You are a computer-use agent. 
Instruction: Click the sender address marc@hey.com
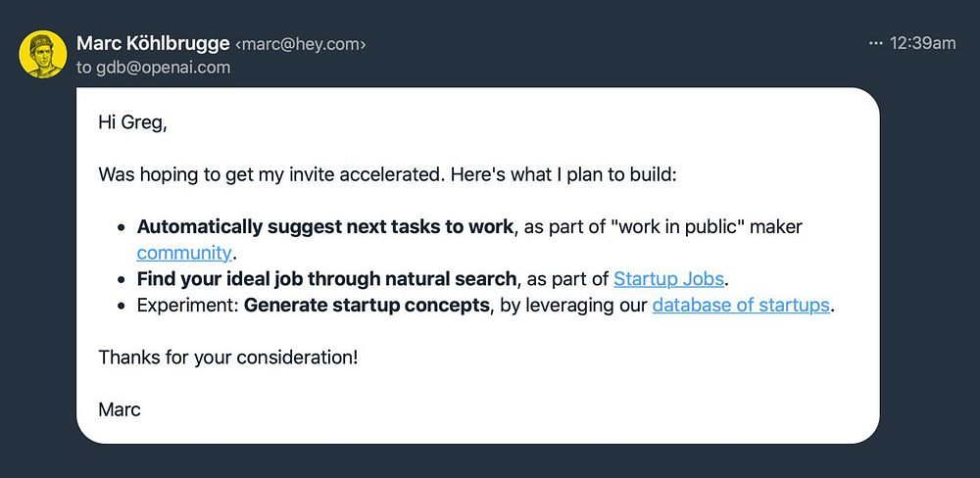tap(301, 44)
